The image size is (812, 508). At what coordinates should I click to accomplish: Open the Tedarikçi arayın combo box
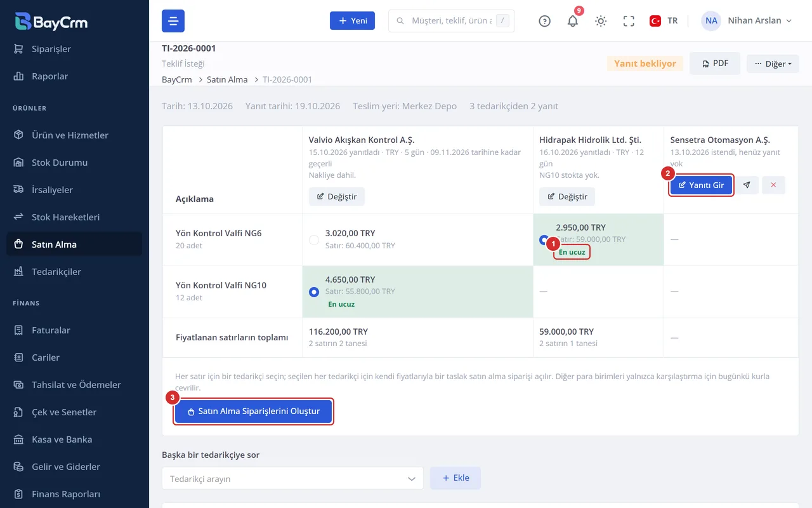tap(292, 478)
